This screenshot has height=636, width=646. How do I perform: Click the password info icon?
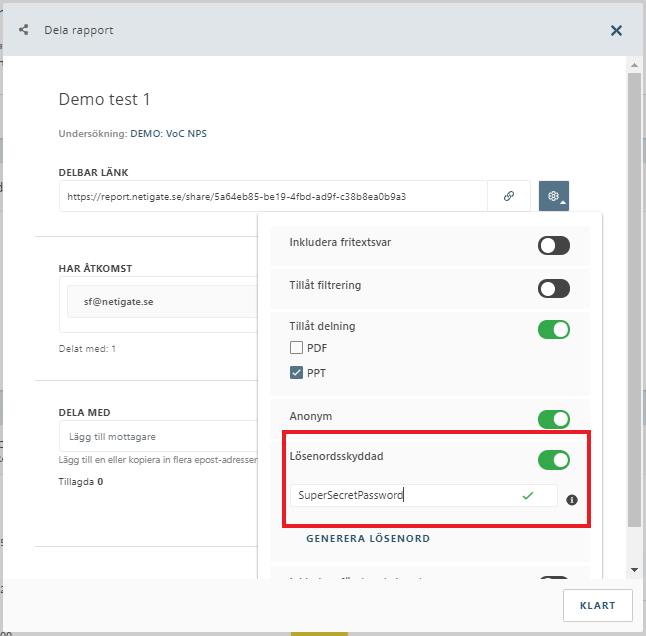[x=571, y=500]
